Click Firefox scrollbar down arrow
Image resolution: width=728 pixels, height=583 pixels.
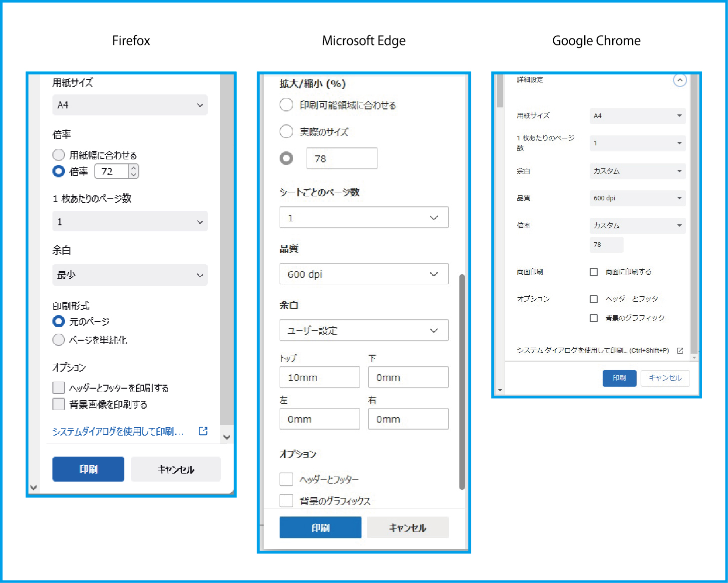point(227,437)
